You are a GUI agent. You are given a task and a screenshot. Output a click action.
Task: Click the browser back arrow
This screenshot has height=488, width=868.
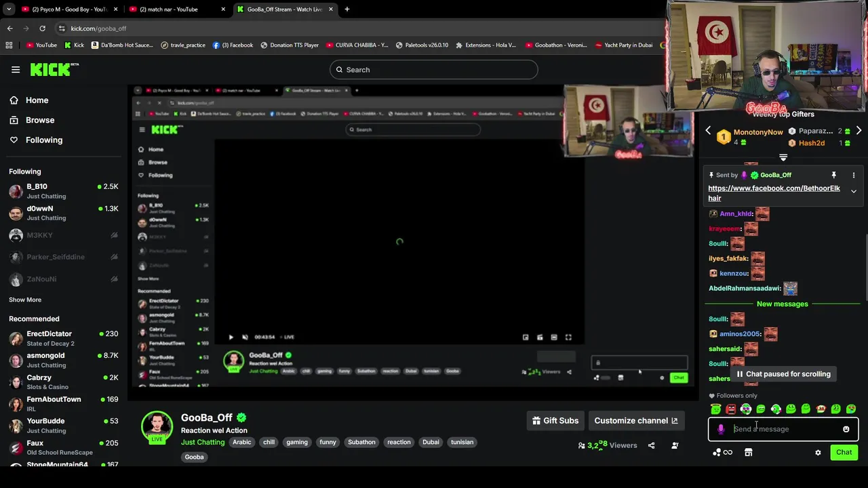coord(9,28)
